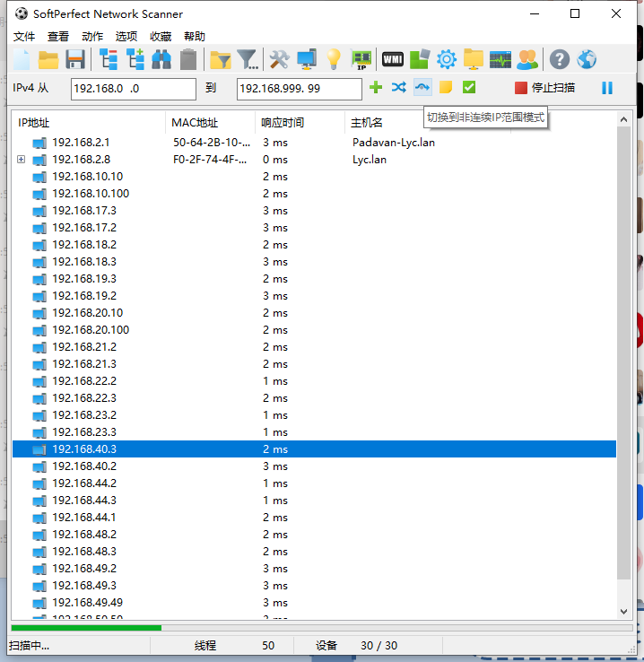Click the vertical scrollbar thumb
644x662 pixels.
623,353
